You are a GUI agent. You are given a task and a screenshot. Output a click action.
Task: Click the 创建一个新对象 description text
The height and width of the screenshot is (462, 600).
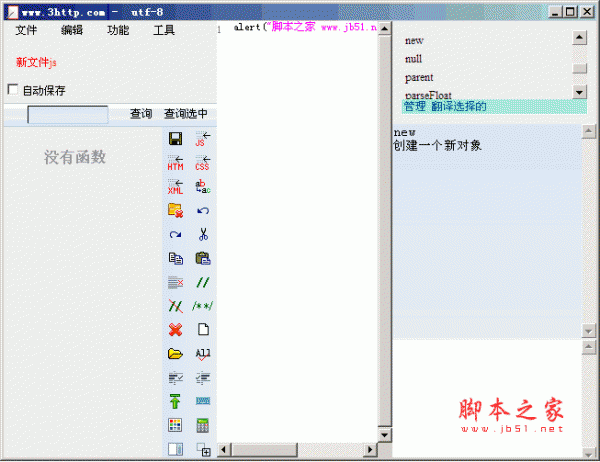coord(437,145)
